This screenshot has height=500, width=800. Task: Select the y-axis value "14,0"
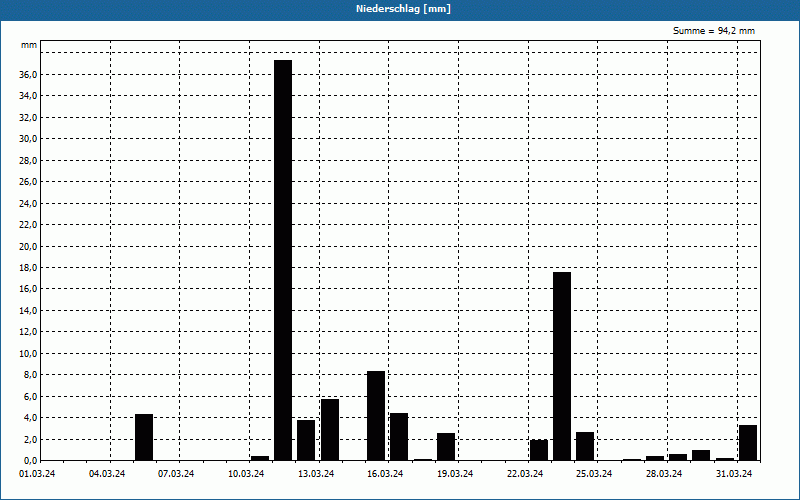(x=28, y=311)
